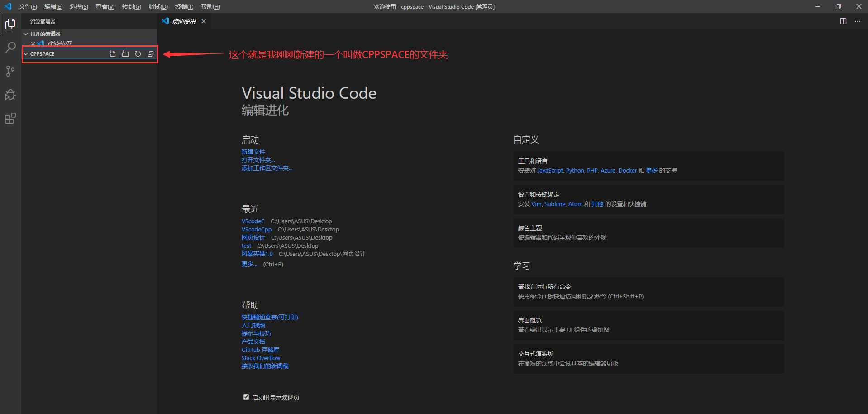Open the 选择(S) menu

coord(79,6)
